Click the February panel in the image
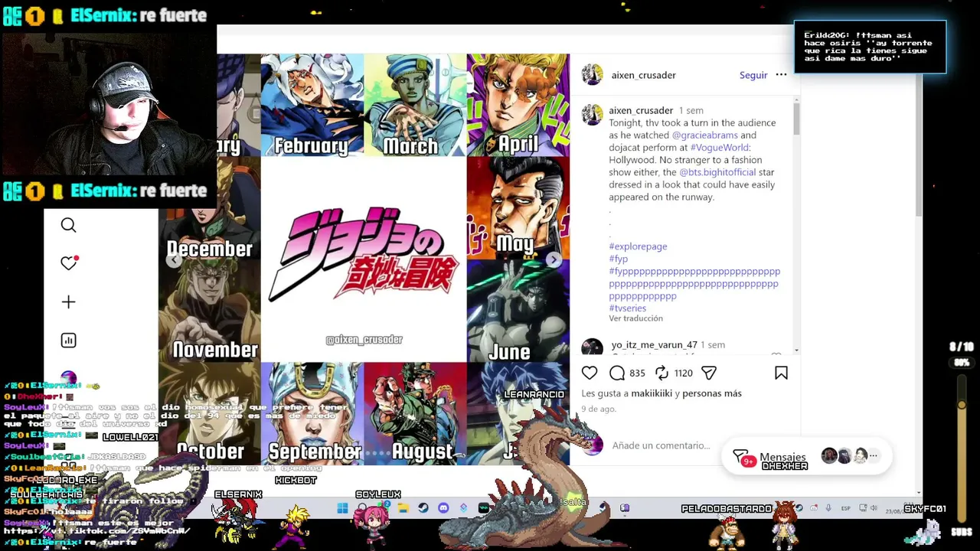The width and height of the screenshot is (980, 551). point(312,105)
